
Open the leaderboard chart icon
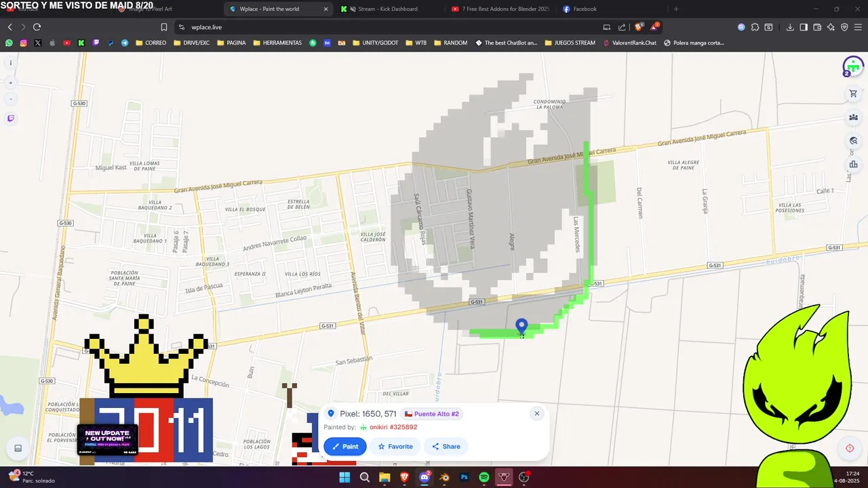[853, 164]
